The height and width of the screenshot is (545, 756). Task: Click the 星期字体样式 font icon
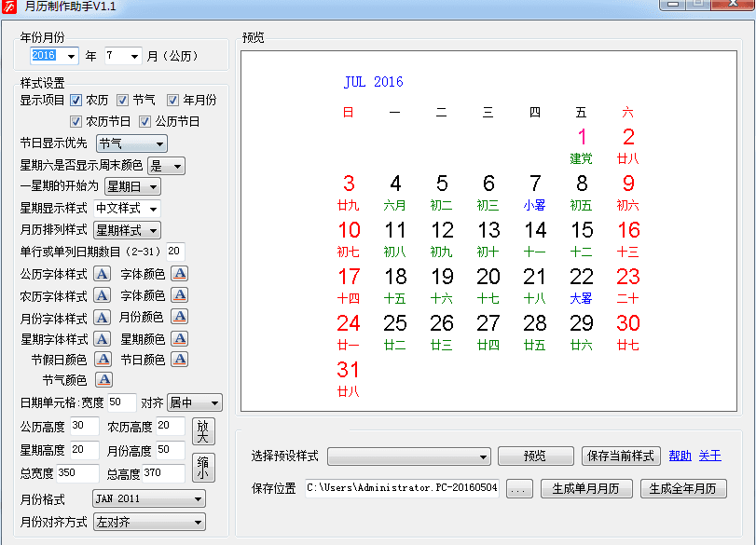pyautogui.click(x=103, y=339)
